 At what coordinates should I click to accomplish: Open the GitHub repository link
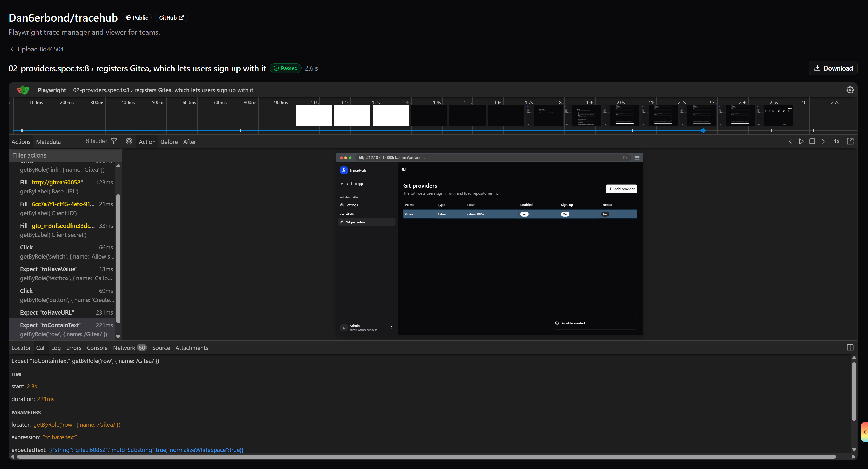click(x=171, y=18)
